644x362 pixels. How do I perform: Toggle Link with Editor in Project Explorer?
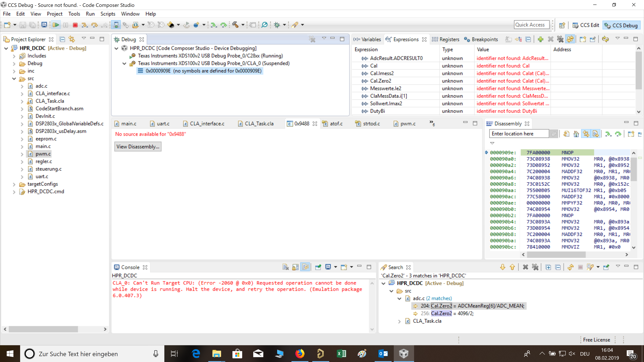[x=72, y=39]
